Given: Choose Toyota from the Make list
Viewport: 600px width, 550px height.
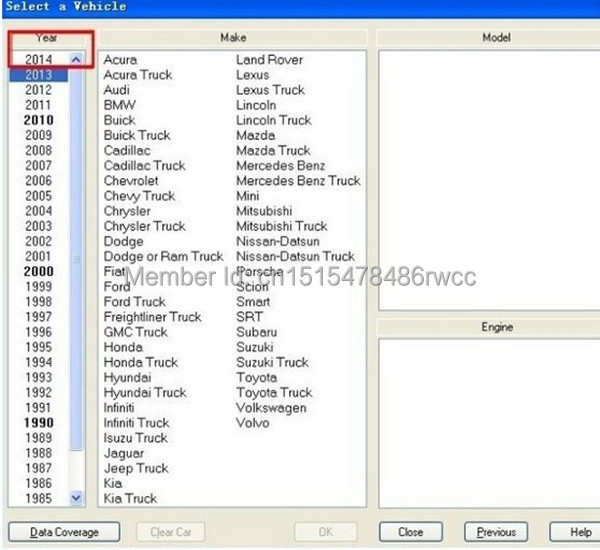Looking at the screenshot, I should [257, 378].
